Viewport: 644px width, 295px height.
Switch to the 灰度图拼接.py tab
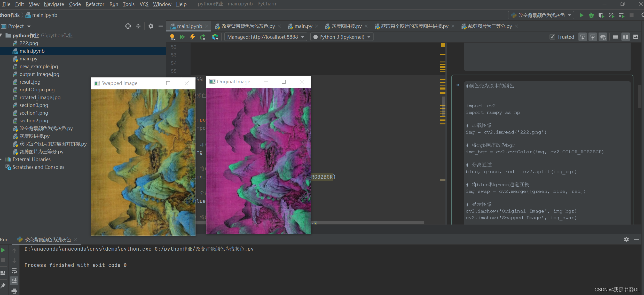point(347,26)
